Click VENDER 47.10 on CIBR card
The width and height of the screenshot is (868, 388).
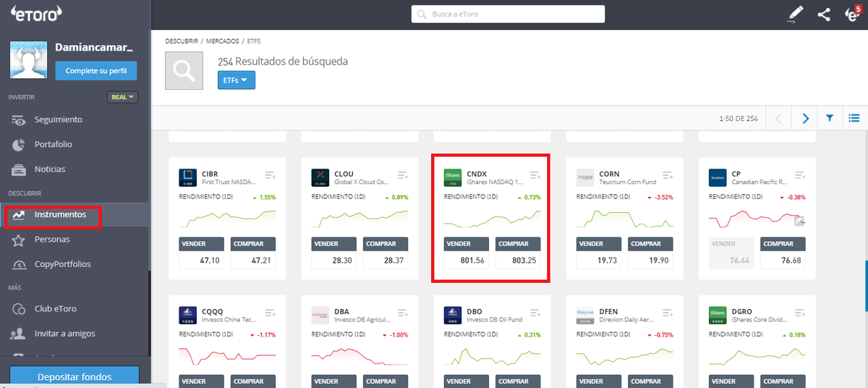point(202,253)
